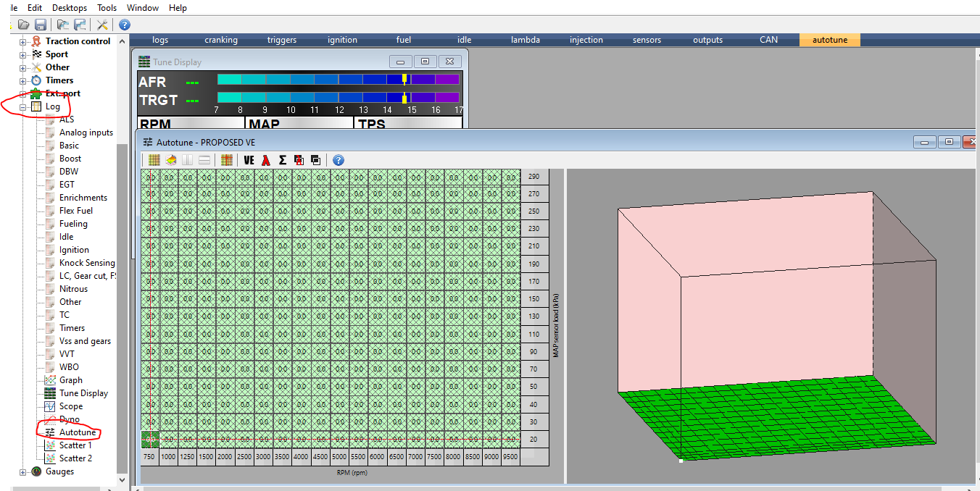Click the blue help icon in Autotune toolbar
This screenshot has width=980, height=491.
click(338, 160)
